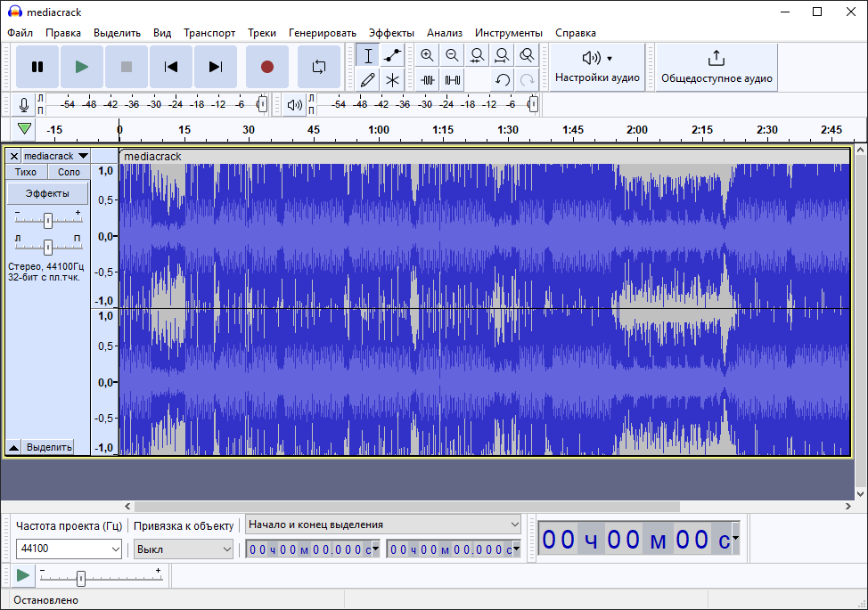Open the Транспорт menu
Image resolution: width=868 pixels, height=610 pixels.
click(x=209, y=33)
